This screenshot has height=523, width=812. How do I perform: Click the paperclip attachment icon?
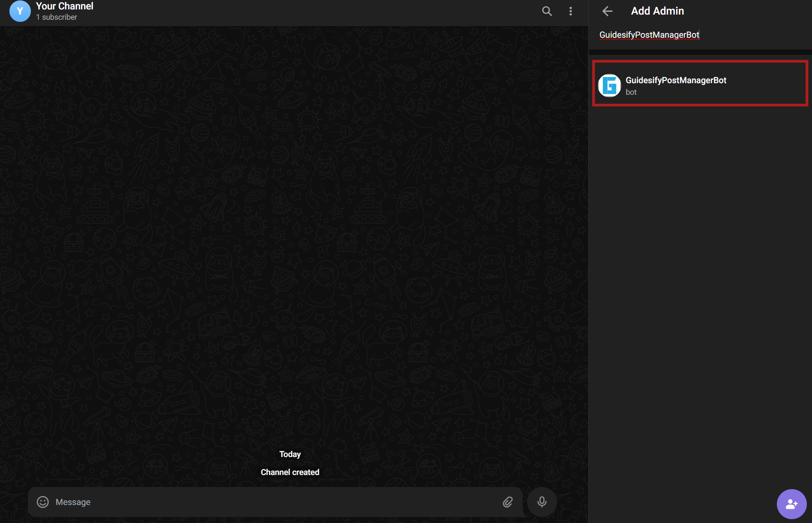tap(507, 502)
